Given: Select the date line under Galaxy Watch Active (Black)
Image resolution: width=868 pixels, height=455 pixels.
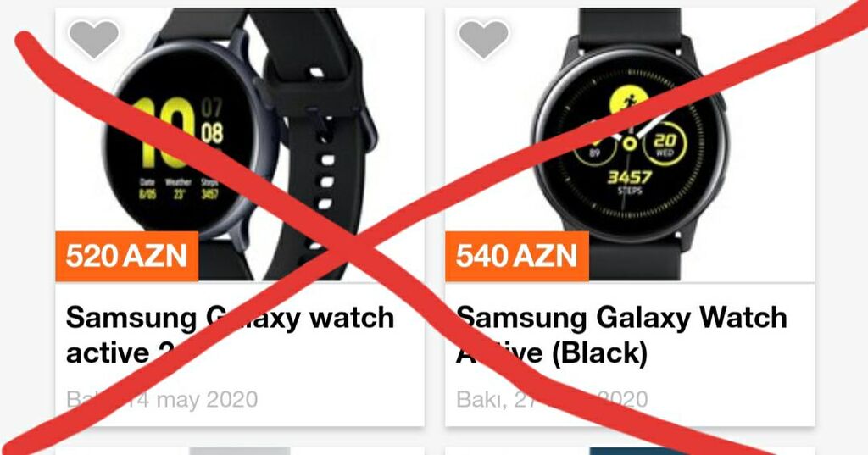Looking at the screenshot, I should [x=552, y=399].
